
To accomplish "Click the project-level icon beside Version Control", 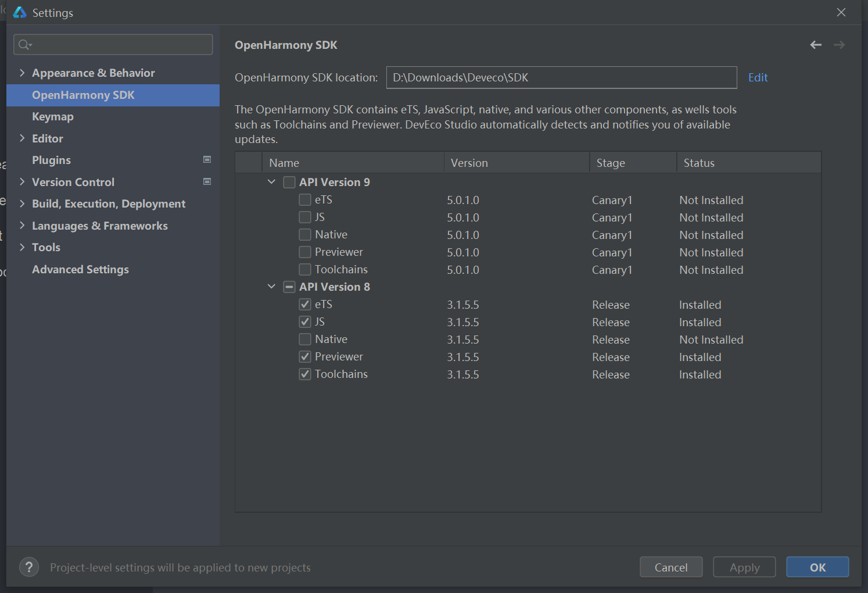I will 207,181.
